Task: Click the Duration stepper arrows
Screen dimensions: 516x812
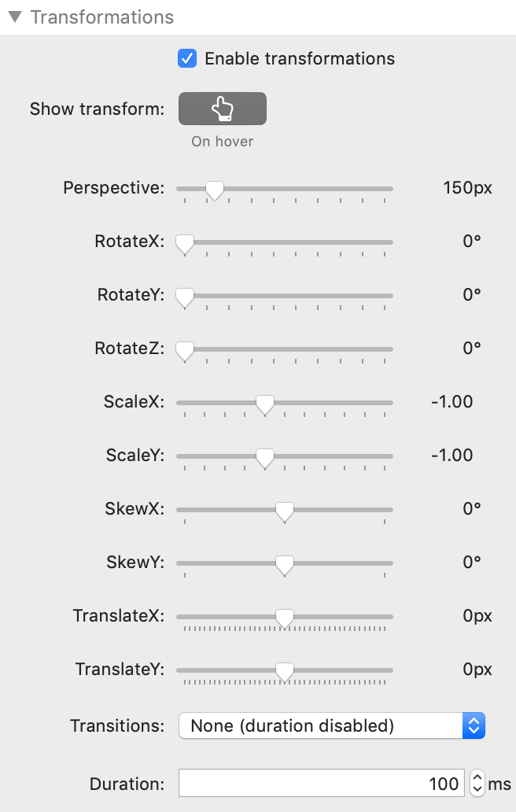Action: coord(477,783)
